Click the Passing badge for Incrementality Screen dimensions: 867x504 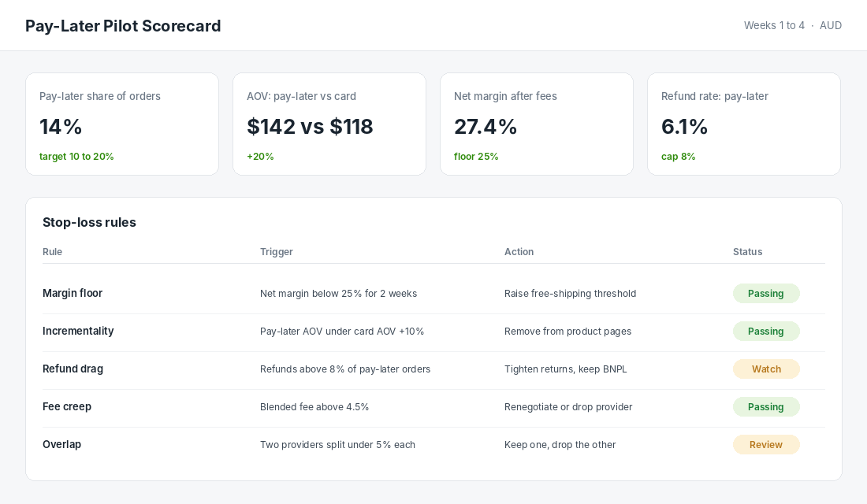coord(766,331)
